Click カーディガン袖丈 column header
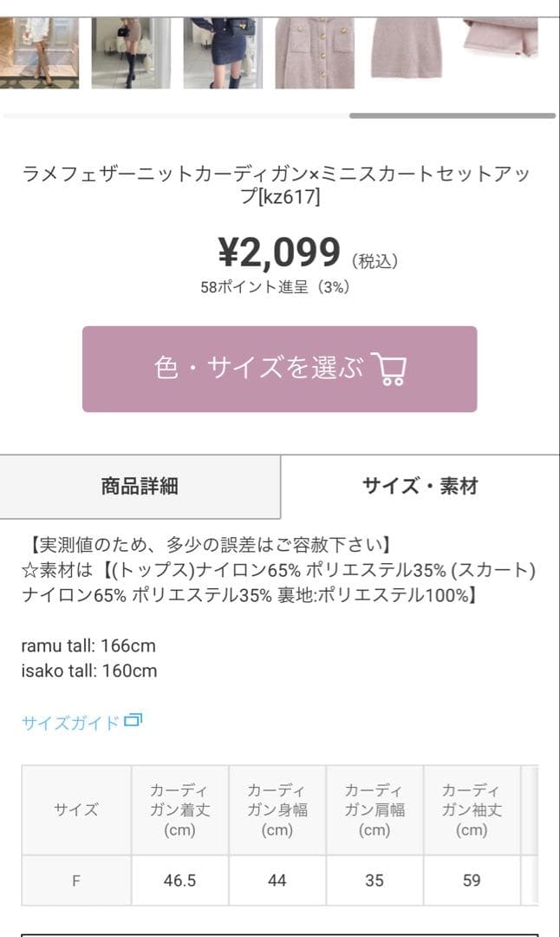The height and width of the screenshot is (937, 560). click(x=472, y=810)
